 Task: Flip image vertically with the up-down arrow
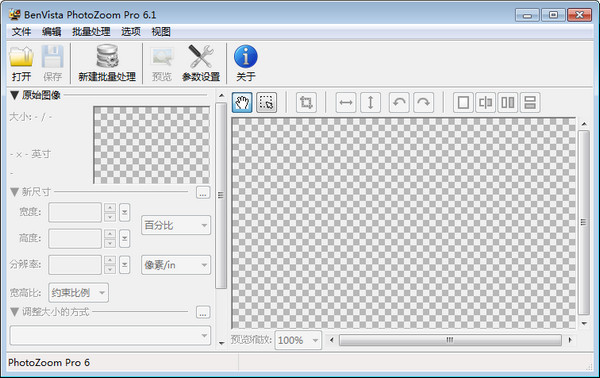pyautogui.click(x=370, y=103)
